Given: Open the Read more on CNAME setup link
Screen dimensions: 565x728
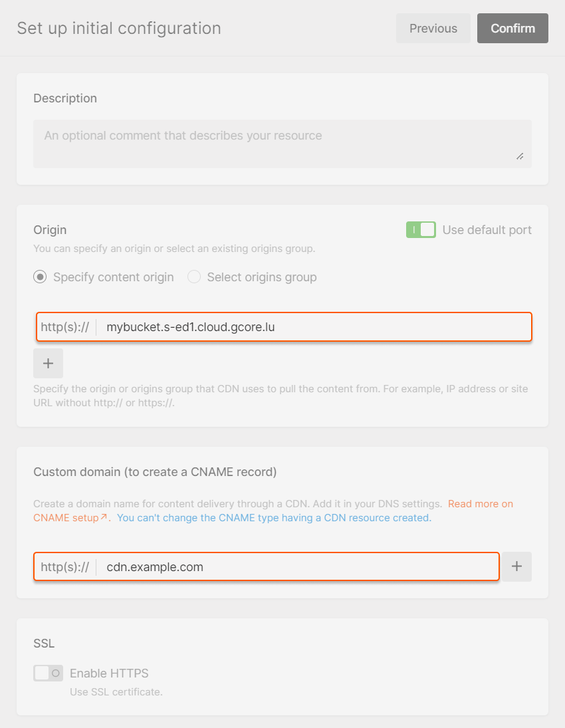Looking at the screenshot, I should point(480,503).
